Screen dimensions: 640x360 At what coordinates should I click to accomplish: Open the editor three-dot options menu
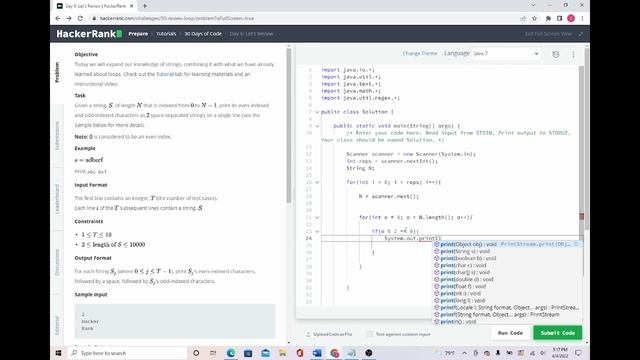tap(573, 54)
